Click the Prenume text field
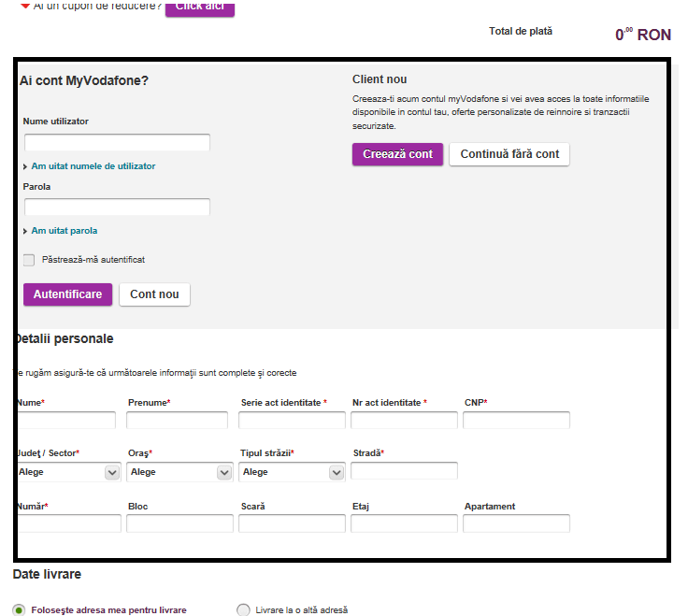This screenshot has height=616, width=688. [177, 420]
